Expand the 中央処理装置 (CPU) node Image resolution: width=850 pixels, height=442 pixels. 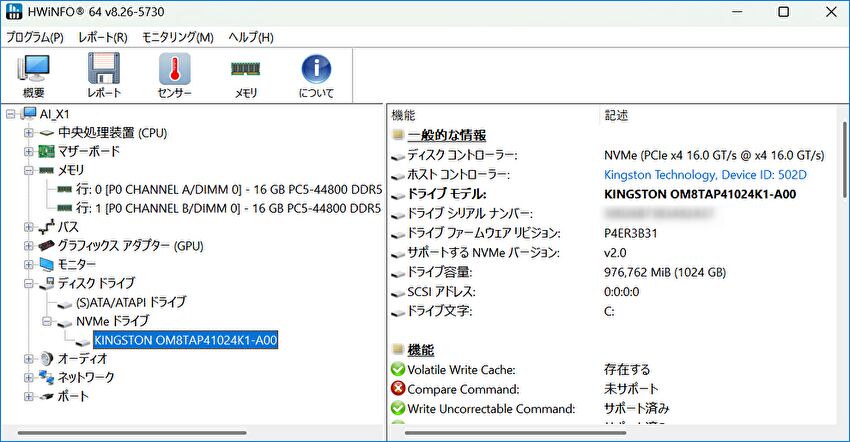coord(29,133)
